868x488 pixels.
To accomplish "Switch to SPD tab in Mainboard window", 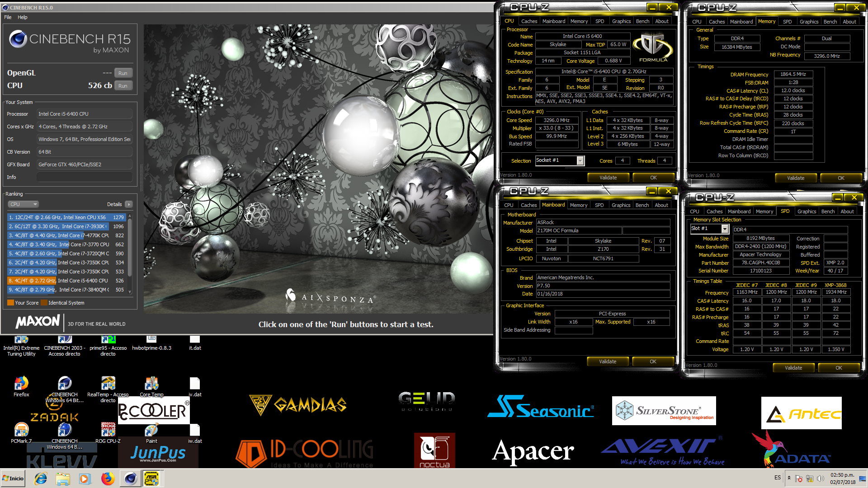I will coord(599,205).
